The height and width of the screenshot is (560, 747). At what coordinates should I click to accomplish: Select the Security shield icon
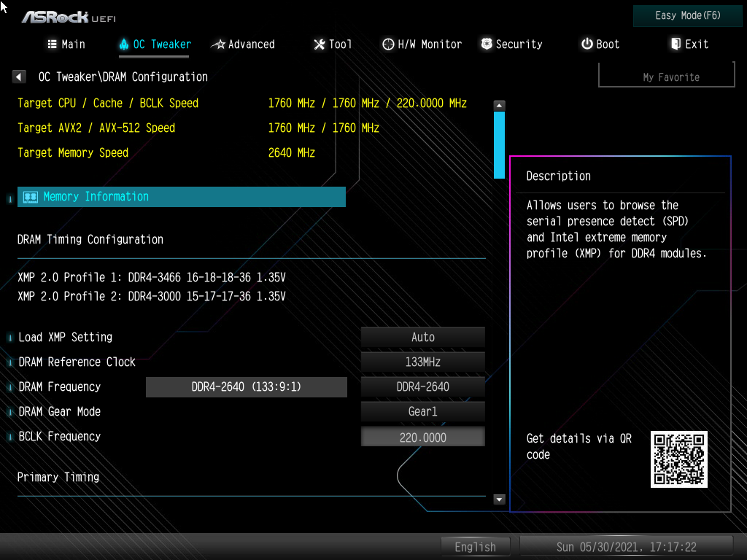(486, 44)
